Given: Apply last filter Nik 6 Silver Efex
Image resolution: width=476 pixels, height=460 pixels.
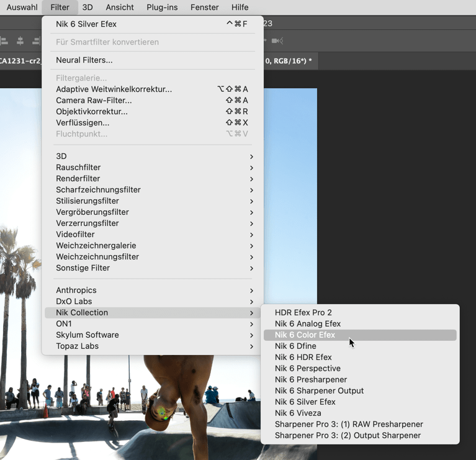Looking at the screenshot, I should [153, 24].
